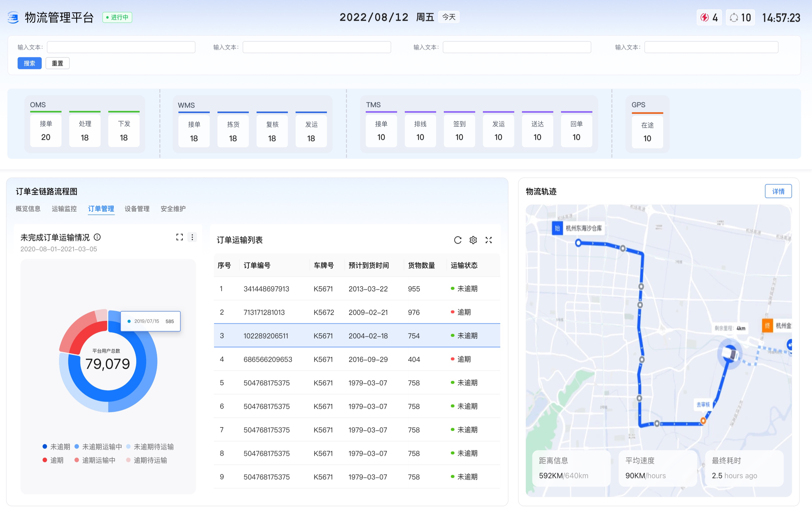Click 详情 button in 物流轨迹 panel
The height and width of the screenshot is (512, 812).
click(778, 191)
